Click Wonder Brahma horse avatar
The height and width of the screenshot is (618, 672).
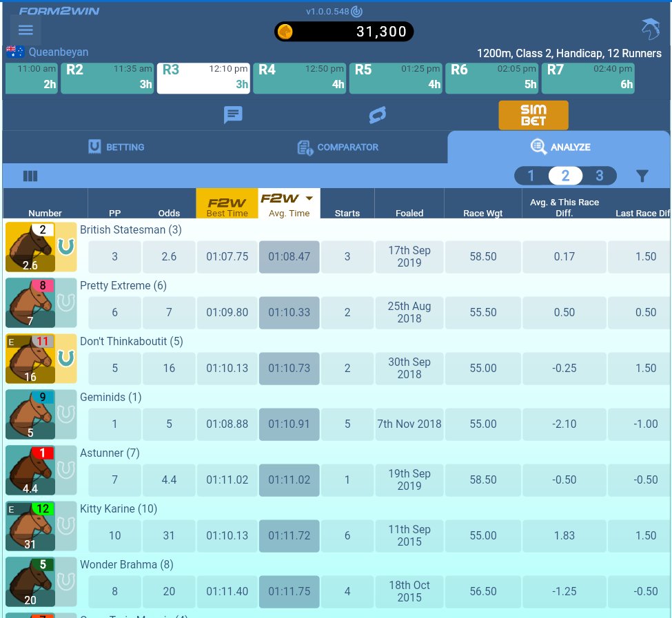tap(30, 581)
